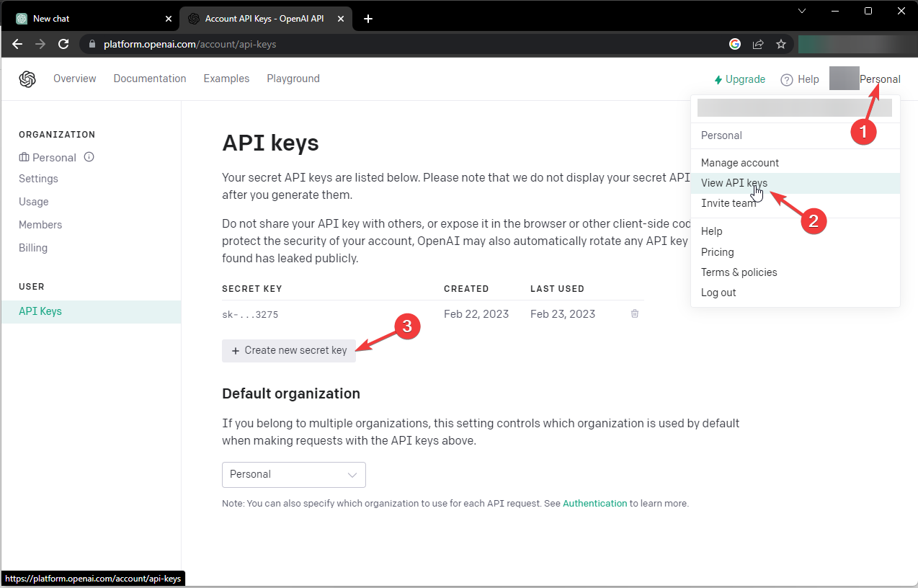The image size is (918, 588).
Task: Open Terms & policies
Action: pyautogui.click(x=796, y=272)
